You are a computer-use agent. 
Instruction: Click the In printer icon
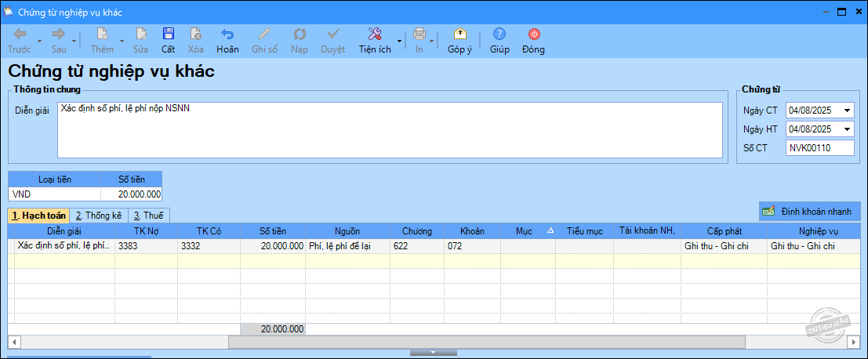(419, 34)
